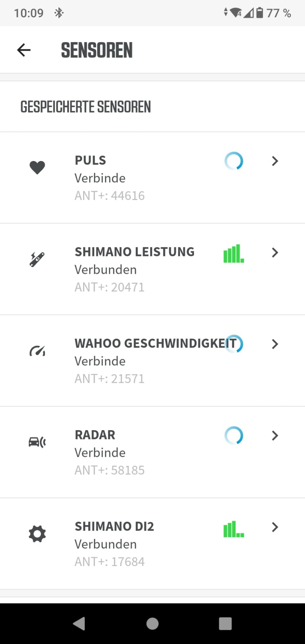Tap the loading spinner for Puls sensor

tap(234, 161)
